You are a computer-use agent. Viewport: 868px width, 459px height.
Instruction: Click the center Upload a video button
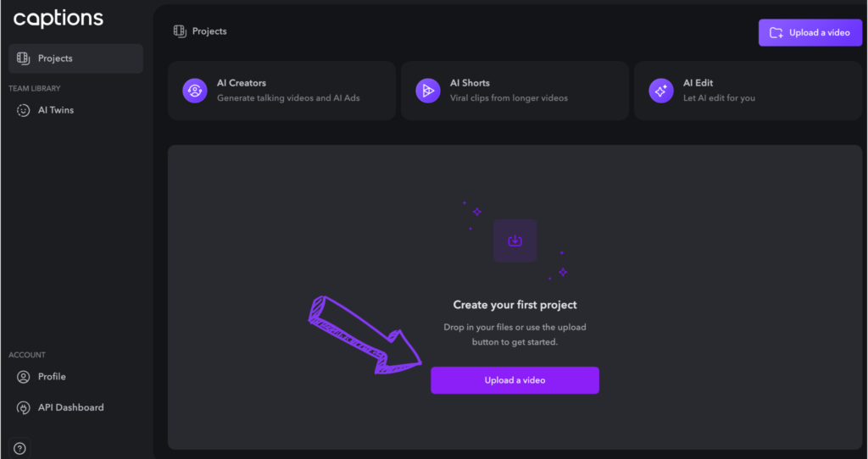515,380
